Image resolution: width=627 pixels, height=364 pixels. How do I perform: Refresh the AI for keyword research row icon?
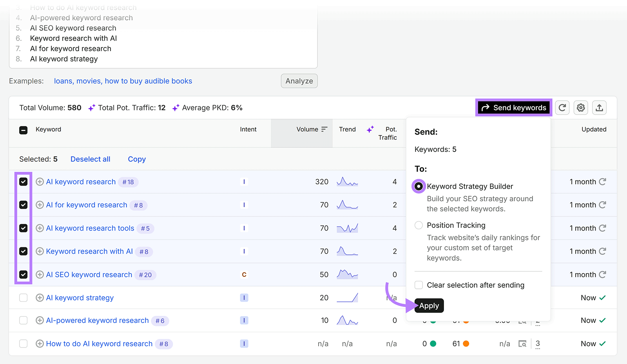(x=603, y=205)
